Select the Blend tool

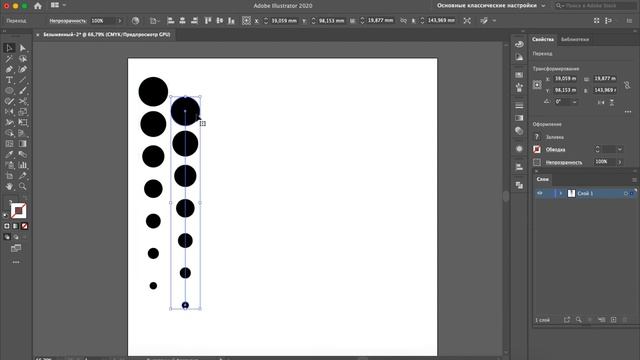23,154
